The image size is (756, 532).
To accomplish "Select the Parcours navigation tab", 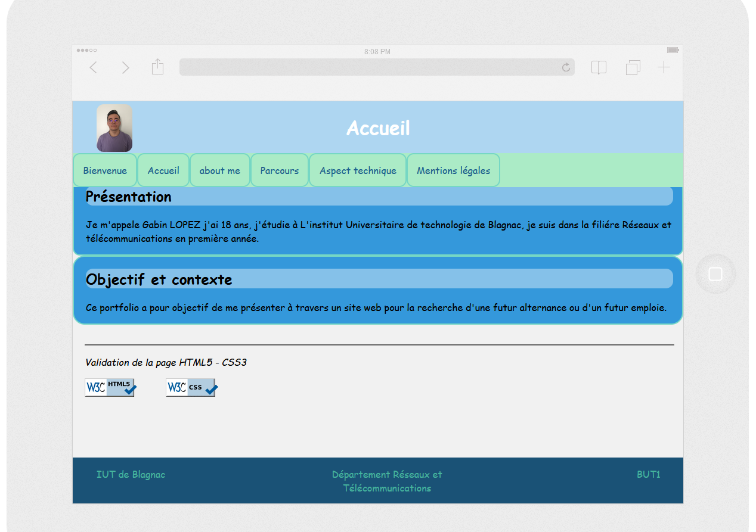I will [280, 170].
